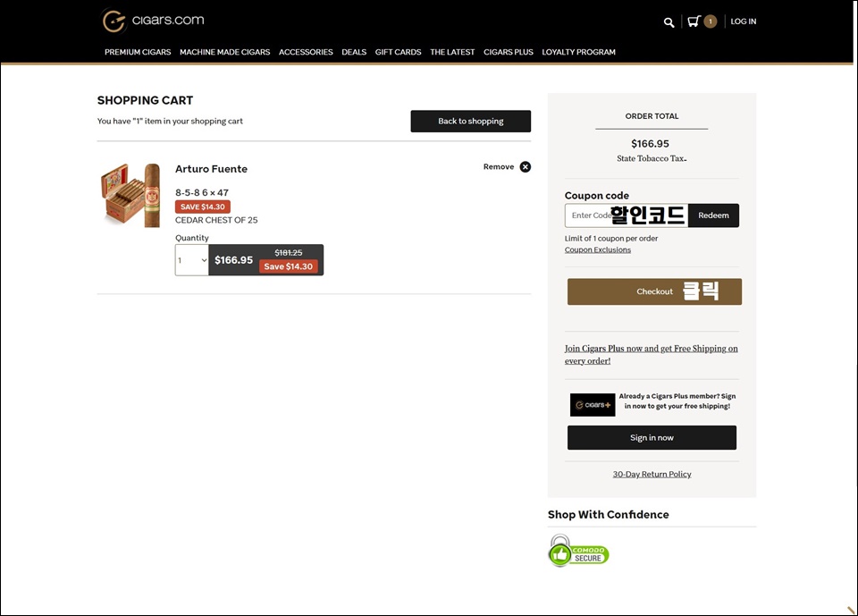Open the 30-Day Return Policy link
The width and height of the screenshot is (858, 616).
pyautogui.click(x=652, y=474)
